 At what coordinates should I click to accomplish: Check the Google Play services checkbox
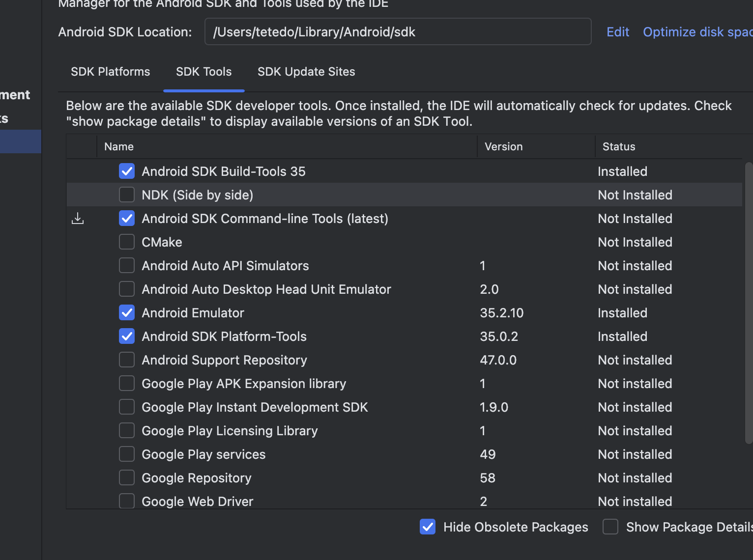(127, 454)
